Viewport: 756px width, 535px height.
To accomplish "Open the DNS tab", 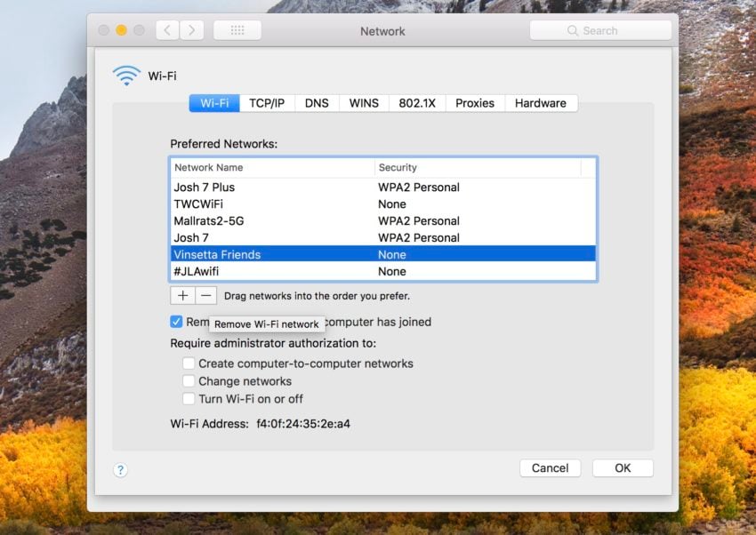I will coord(317,103).
